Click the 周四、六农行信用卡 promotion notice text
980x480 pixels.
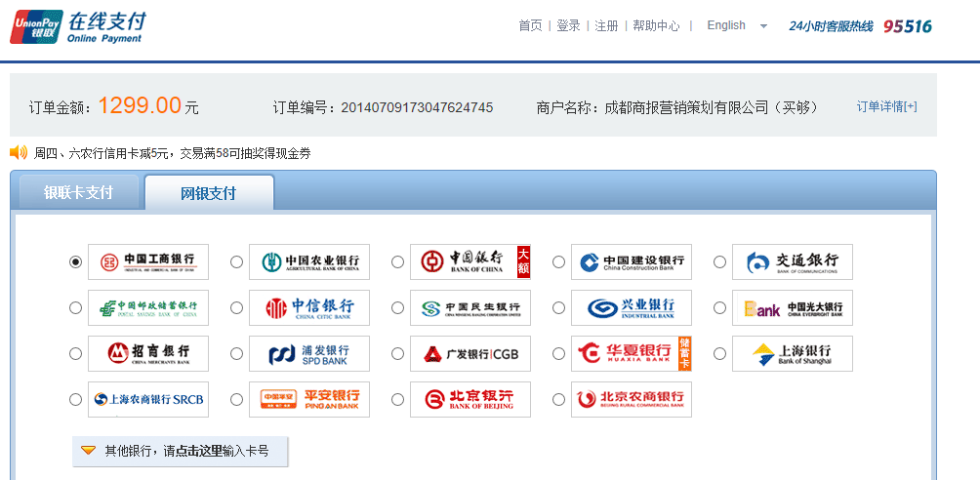pyautogui.click(x=172, y=153)
